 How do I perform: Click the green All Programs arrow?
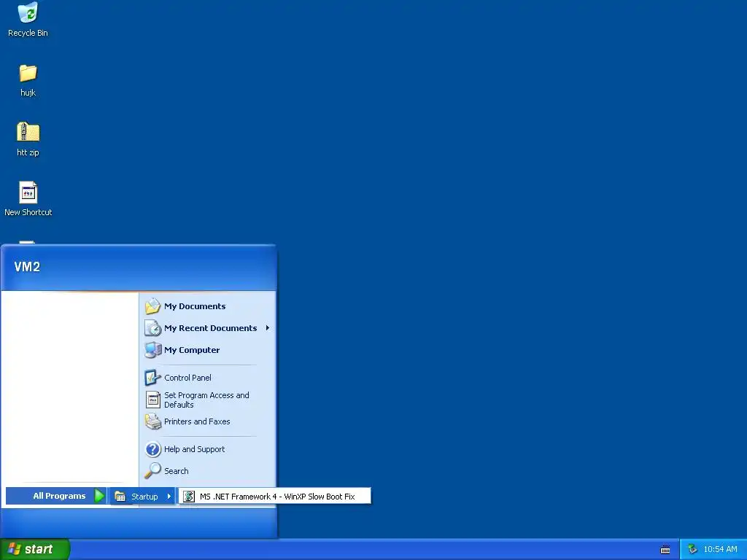(x=99, y=496)
